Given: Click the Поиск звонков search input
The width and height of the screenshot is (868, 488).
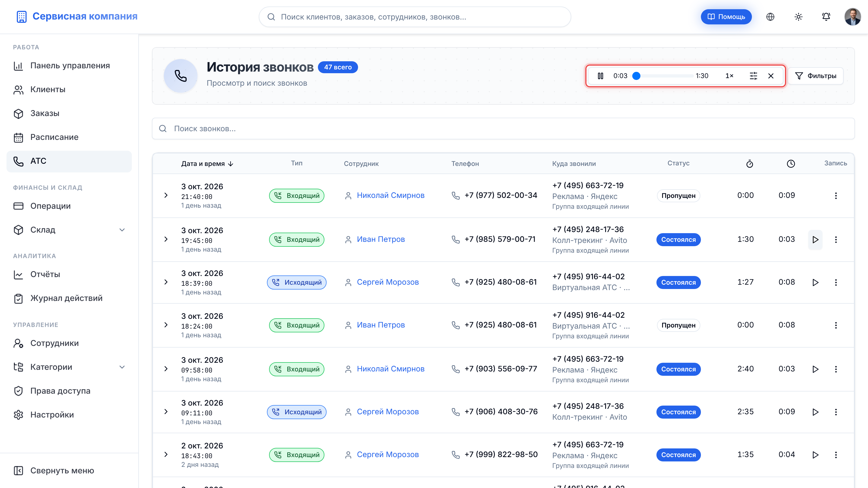Looking at the screenshot, I should 503,128.
